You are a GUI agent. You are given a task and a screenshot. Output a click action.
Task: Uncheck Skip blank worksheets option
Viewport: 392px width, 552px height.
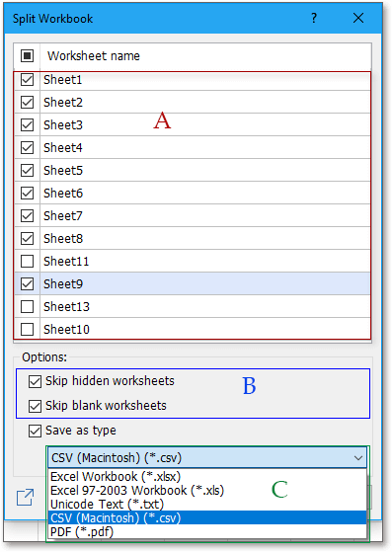coord(35,406)
